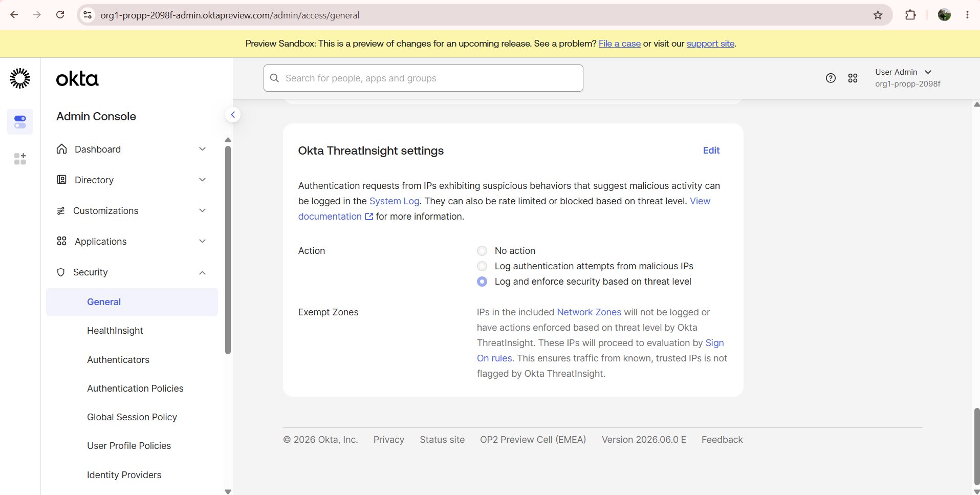The height and width of the screenshot is (495, 980).
Task: Click the external link icon after documentation
Action: click(368, 217)
